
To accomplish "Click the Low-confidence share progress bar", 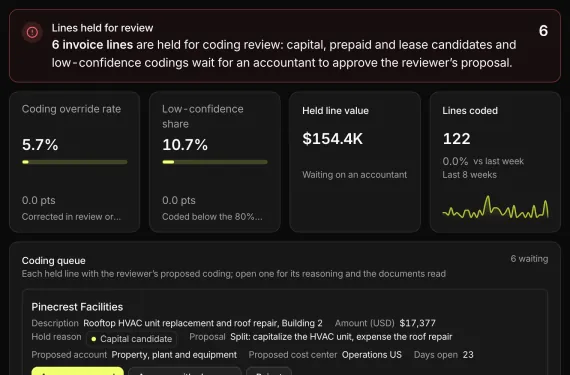I will 215,162.
